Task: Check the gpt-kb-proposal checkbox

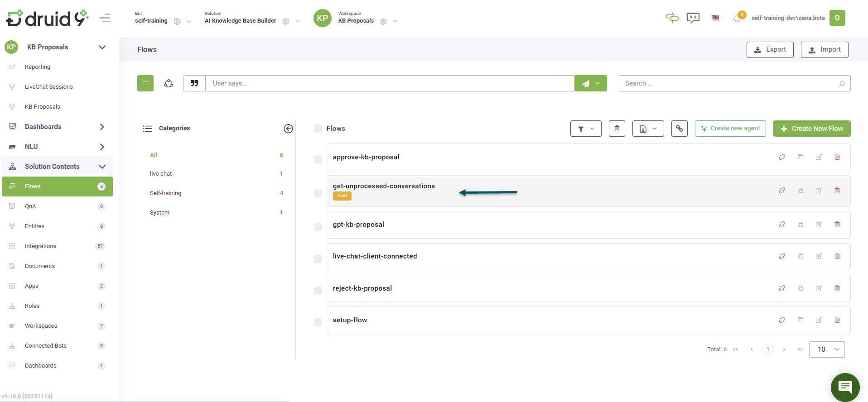Action: click(318, 227)
